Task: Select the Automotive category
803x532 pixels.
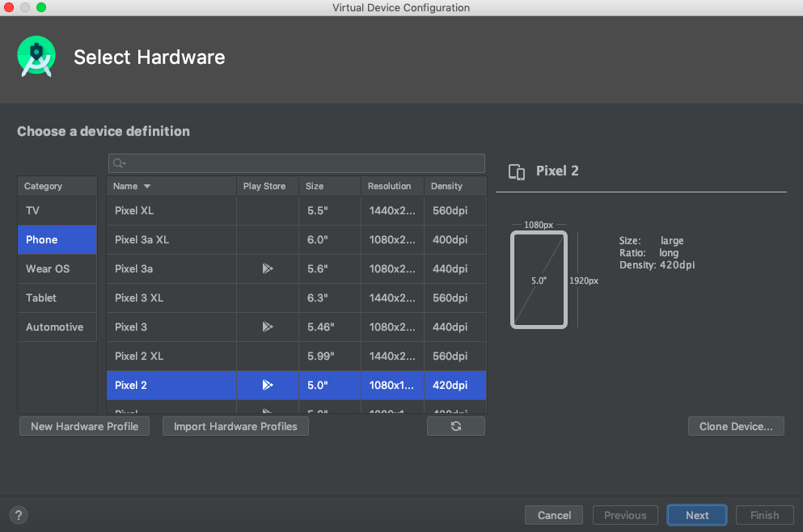Action: coord(57,327)
